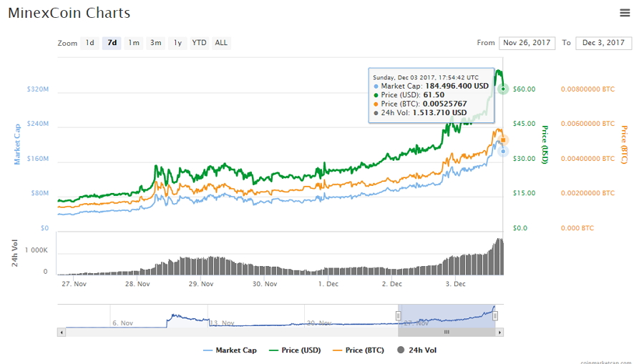Click the 1 000K volume axis label

[x=36, y=250]
